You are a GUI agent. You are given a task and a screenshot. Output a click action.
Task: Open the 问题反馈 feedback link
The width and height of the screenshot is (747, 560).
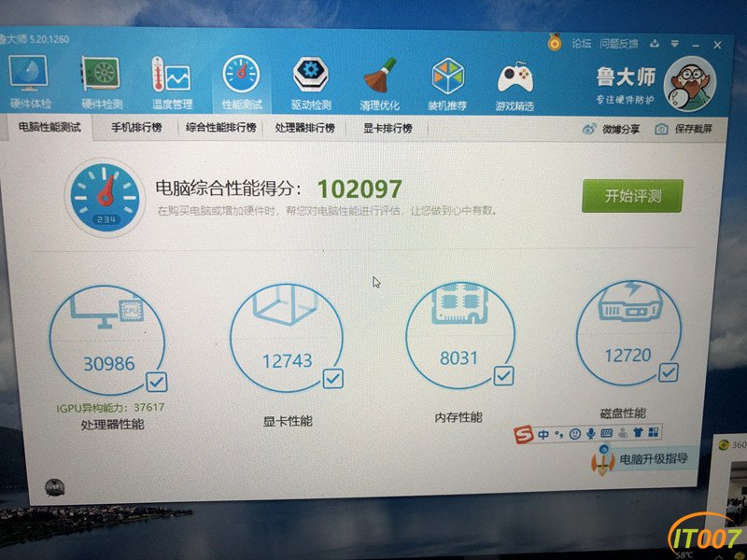click(x=619, y=44)
